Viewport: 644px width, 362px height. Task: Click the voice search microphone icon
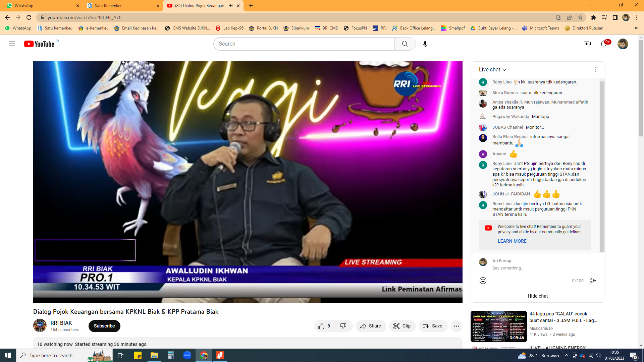coord(425,44)
